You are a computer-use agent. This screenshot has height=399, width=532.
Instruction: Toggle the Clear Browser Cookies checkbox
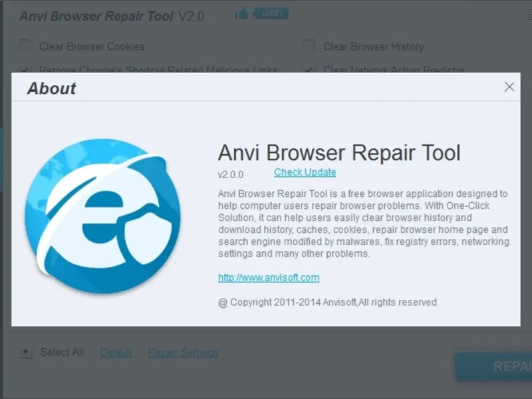click(25, 46)
